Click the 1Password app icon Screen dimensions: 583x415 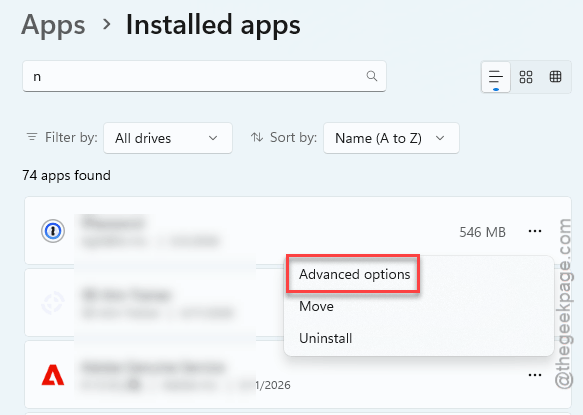click(x=53, y=231)
